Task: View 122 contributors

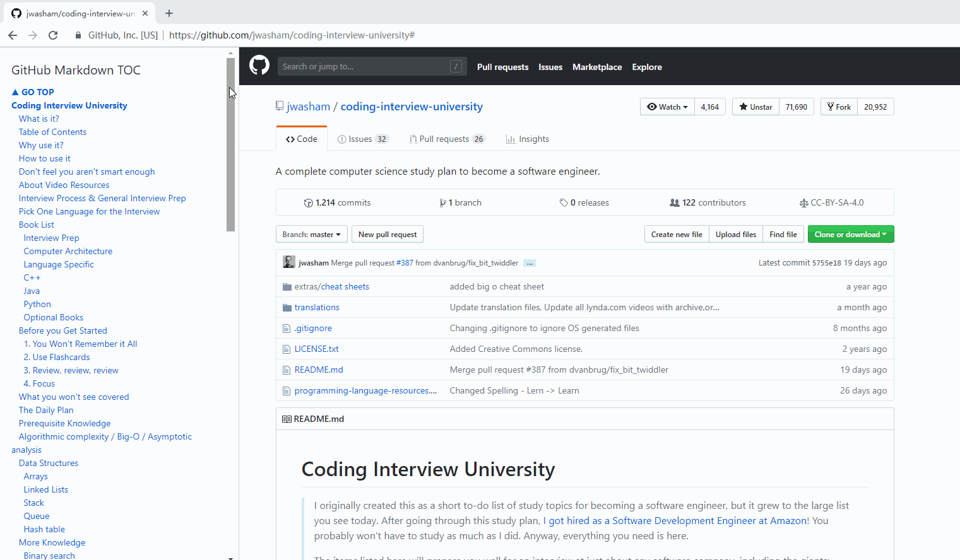Action: [708, 203]
